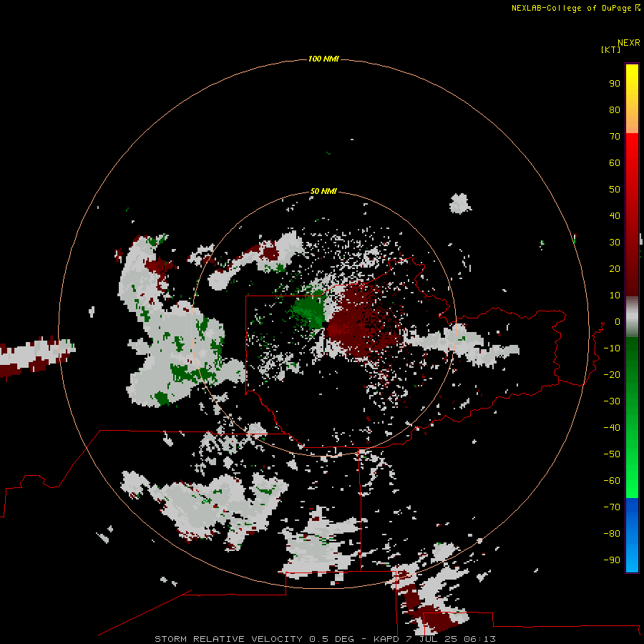
Task: Select the 90 knot scale label
Action: click(615, 84)
